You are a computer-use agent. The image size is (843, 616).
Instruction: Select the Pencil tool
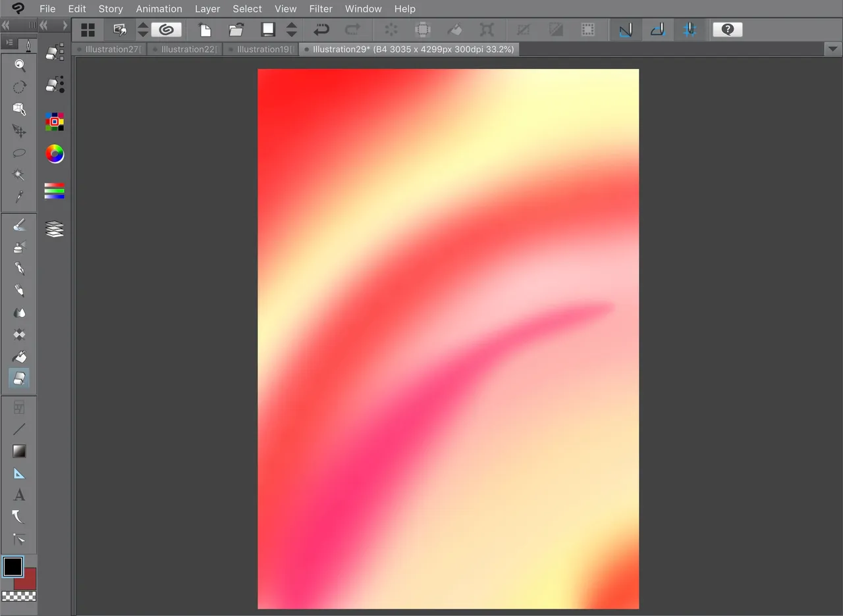click(20, 290)
